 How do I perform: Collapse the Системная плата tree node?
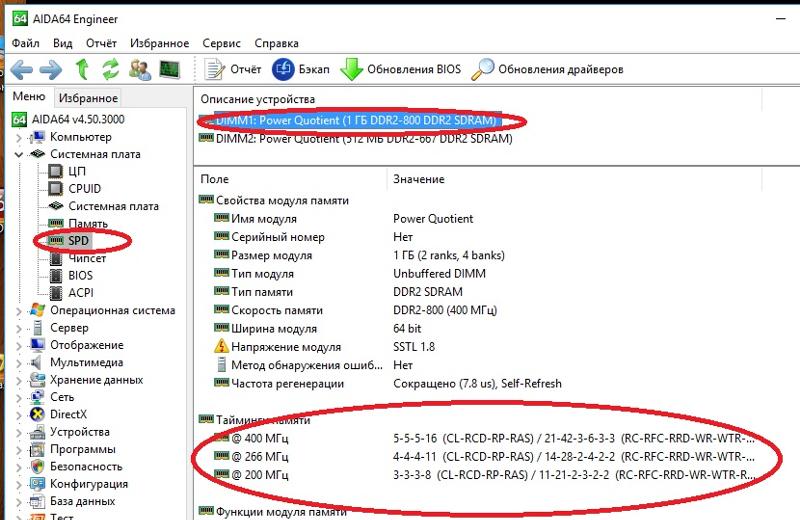18,154
